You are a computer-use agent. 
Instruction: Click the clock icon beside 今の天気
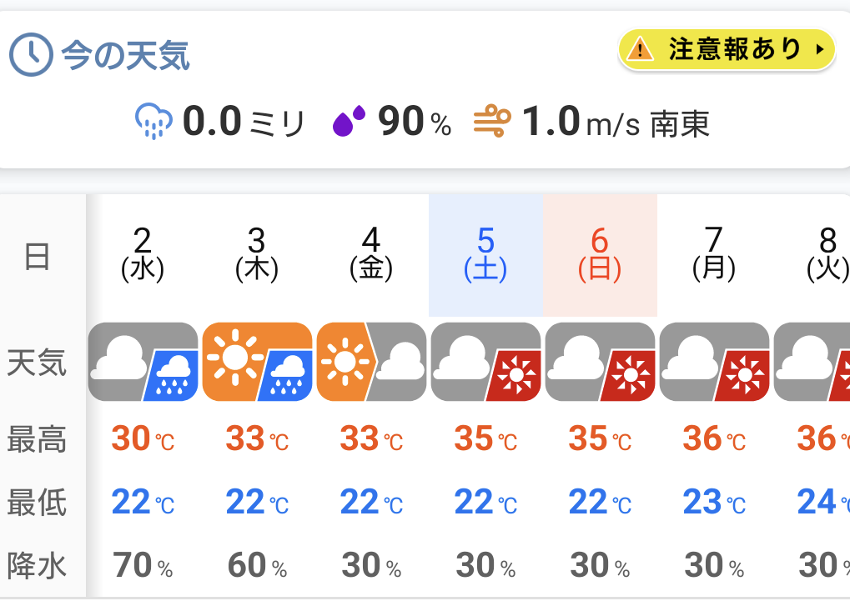tap(31, 55)
